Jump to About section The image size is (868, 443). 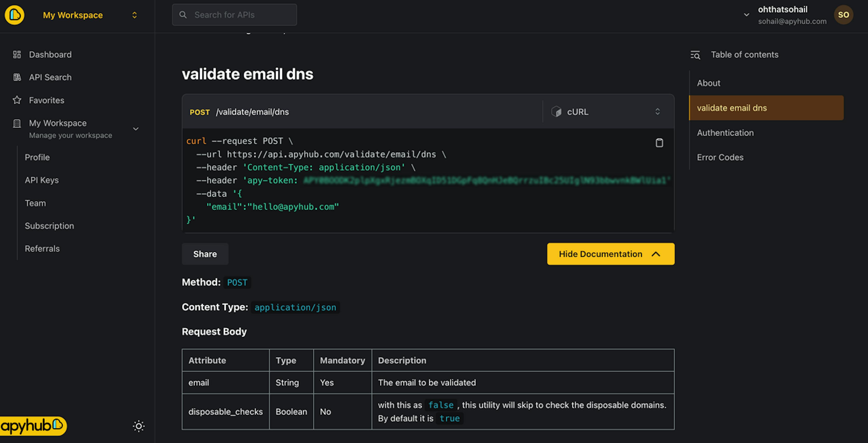point(708,83)
